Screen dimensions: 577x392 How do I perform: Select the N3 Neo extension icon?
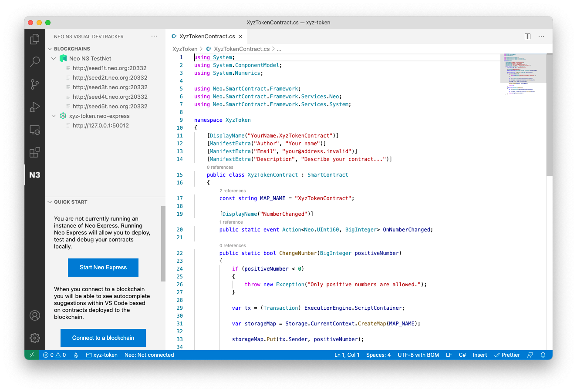click(35, 175)
